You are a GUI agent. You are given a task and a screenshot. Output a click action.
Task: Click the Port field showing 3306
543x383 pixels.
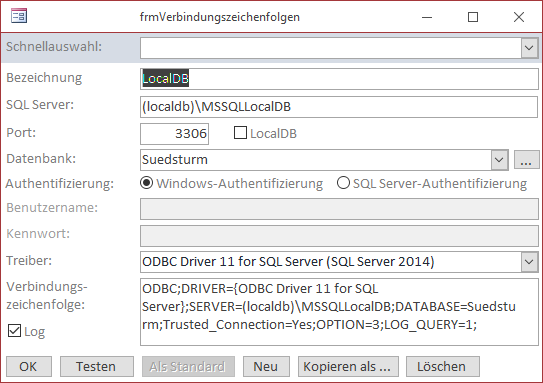point(175,134)
